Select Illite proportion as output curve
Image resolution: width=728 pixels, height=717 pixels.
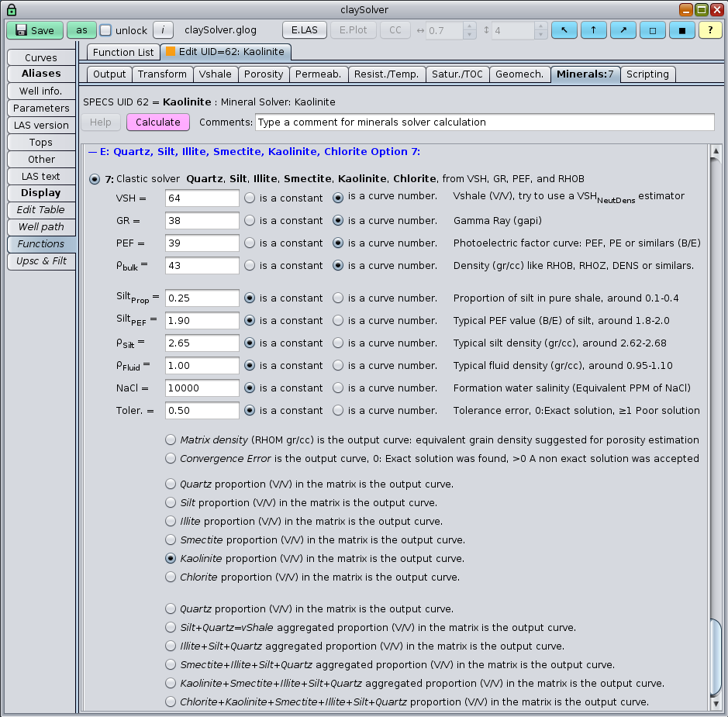tap(171, 521)
